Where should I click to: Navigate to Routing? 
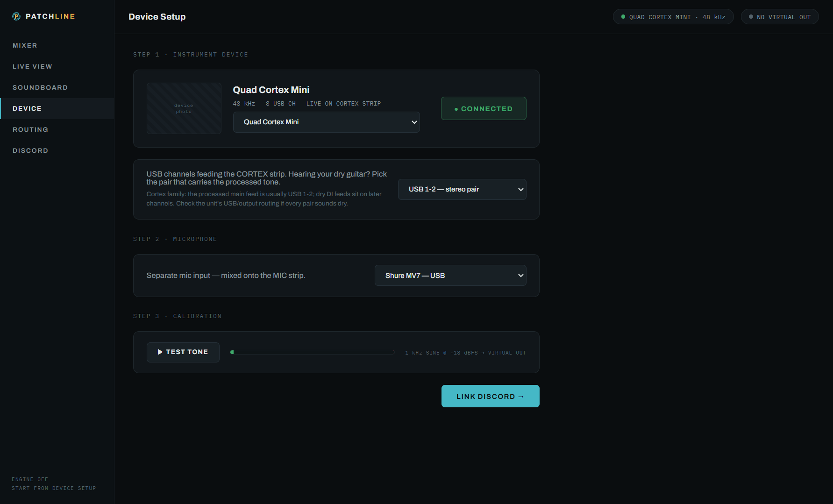pyautogui.click(x=57, y=129)
